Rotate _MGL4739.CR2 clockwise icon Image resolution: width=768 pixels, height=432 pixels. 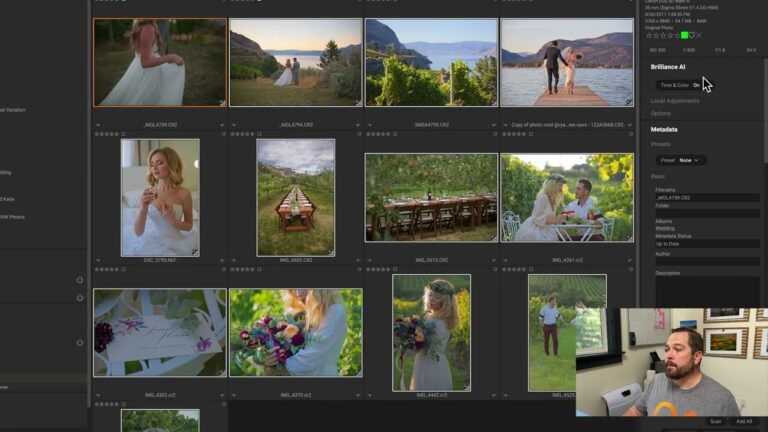pyautogui.click(x=222, y=125)
